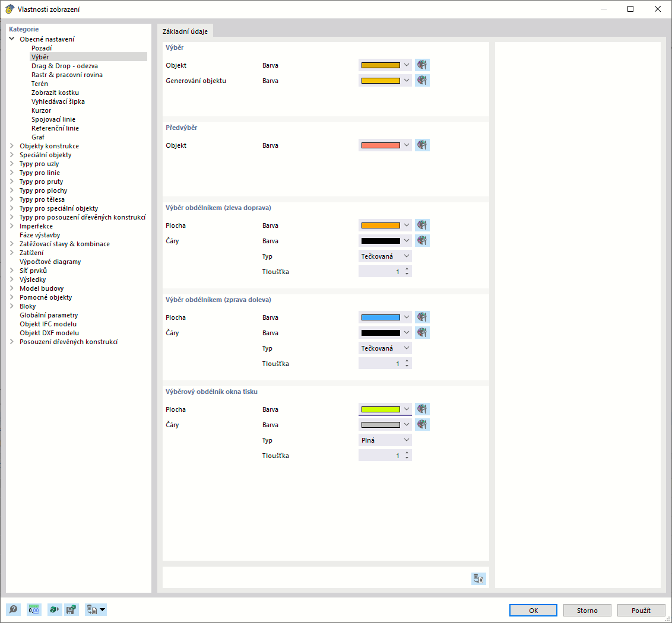672x623 pixels.
Task: Select Výpočtové diagramy category
Action: (50, 262)
